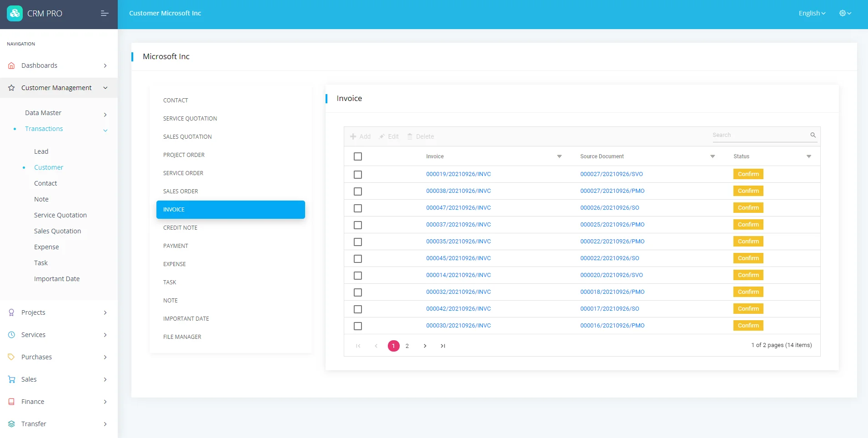This screenshot has height=438, width=868.
Task: Check the row for invoice 000030/20210926/INVC
Action: pos(358,326)
